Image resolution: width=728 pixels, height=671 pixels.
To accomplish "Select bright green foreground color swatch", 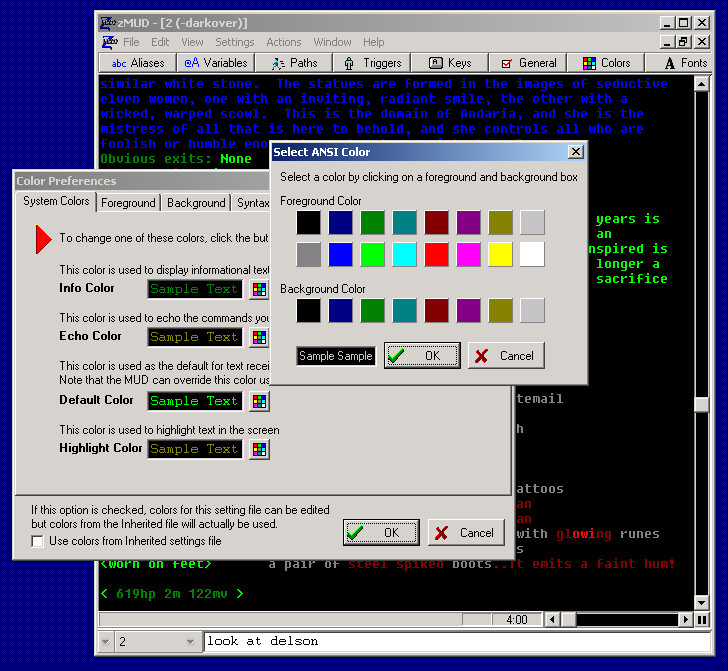I will [372, 254].
